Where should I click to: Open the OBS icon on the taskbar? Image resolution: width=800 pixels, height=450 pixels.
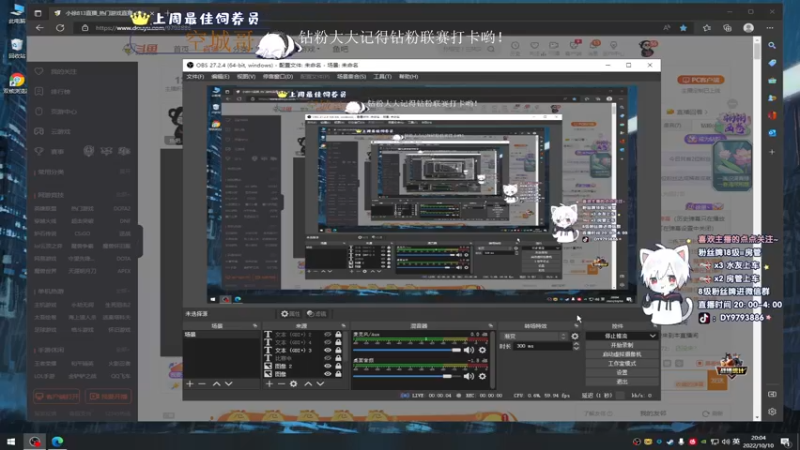coord(34,441)
